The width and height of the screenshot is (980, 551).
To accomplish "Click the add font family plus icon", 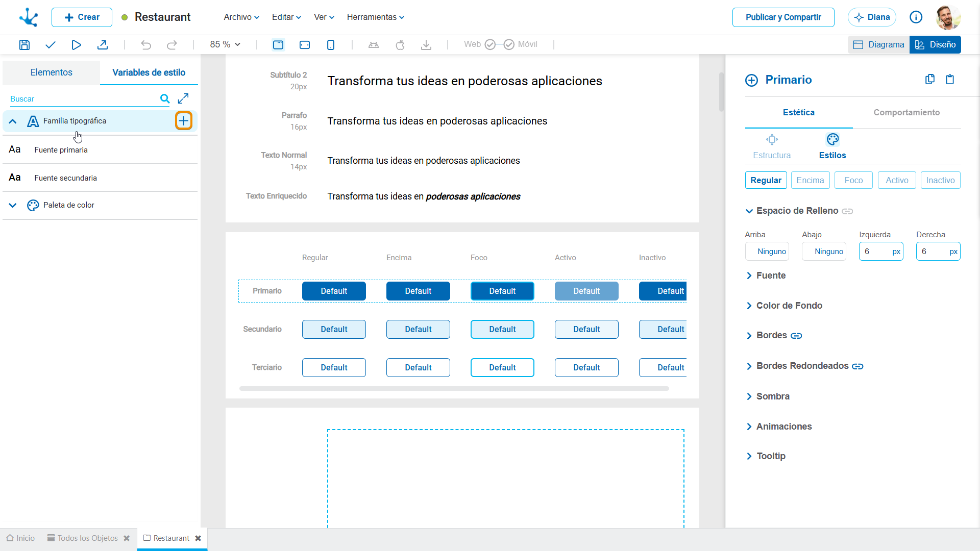I will (x=184, y=121).
